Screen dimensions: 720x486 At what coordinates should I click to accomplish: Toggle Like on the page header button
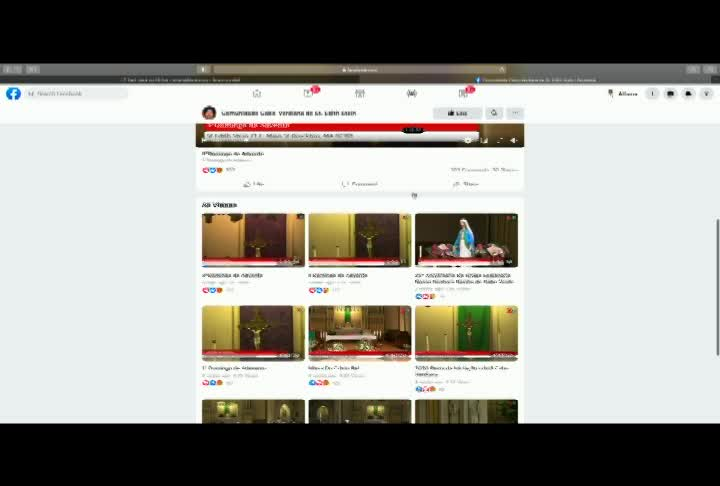tap(457, 113)
